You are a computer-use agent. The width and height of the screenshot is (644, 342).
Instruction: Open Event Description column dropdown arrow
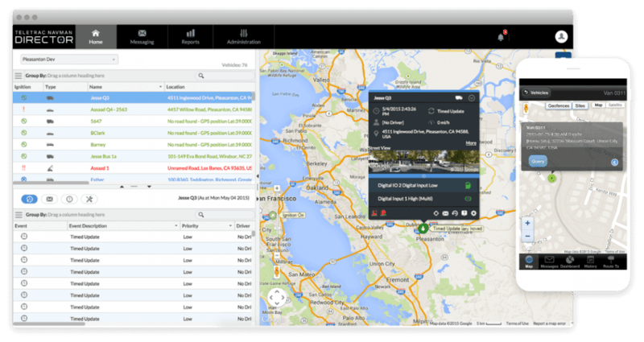point(176,226)
